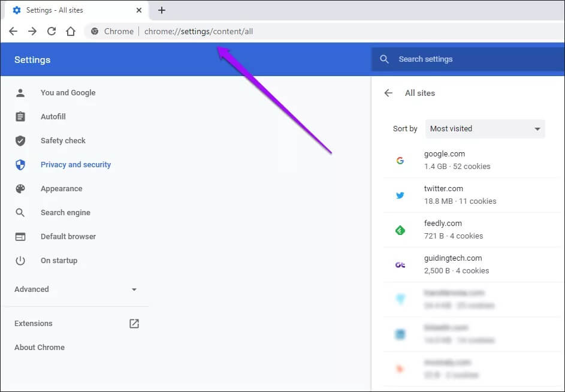Click the browser Back arrow button
The width and height of the screenshot is (565, 392).
click(x=13, y=31)
